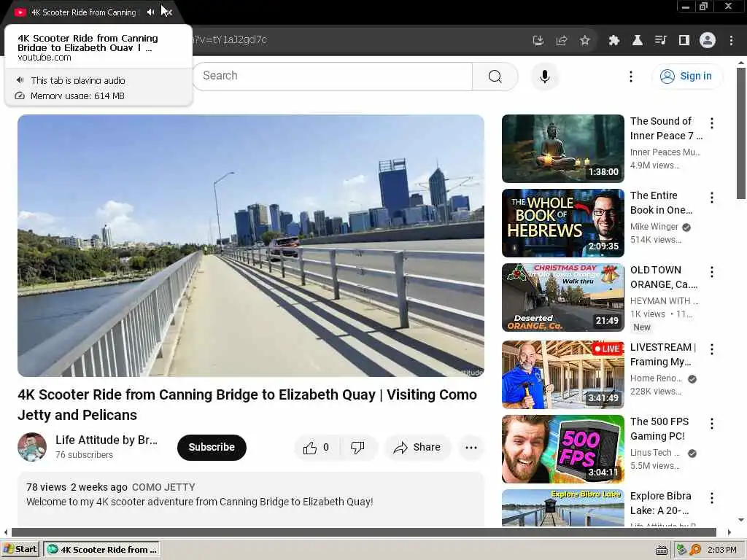Open options for LIVESTREAM Framing video
Screen dimensions: 747x560
[712, 349]
